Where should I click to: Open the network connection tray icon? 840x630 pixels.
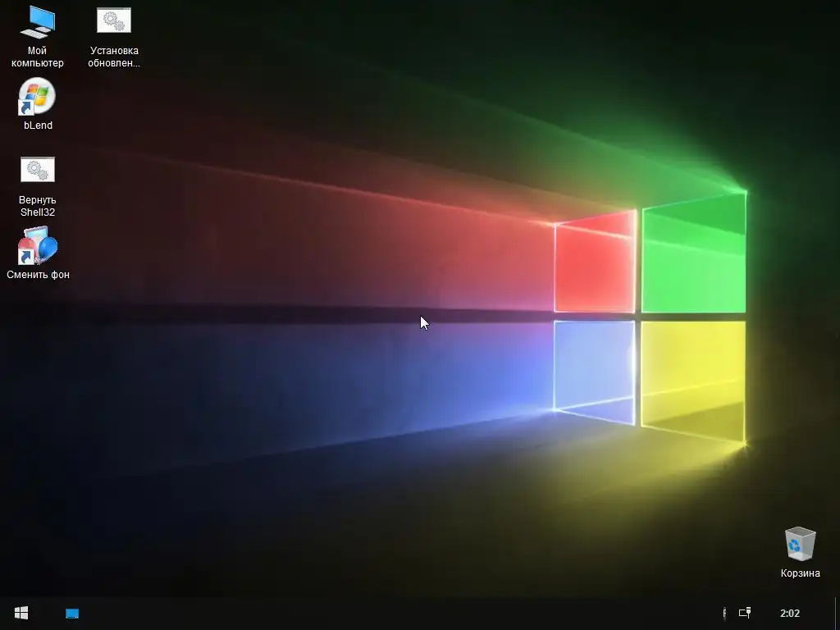point(745,612)
